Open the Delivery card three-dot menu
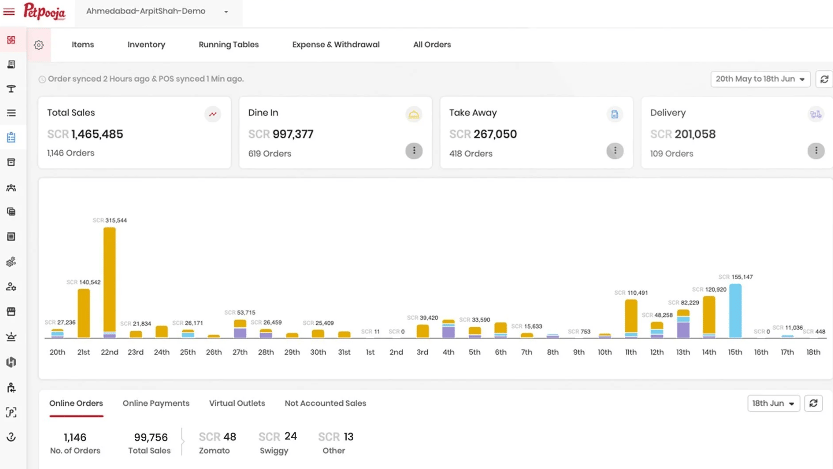 [x=816, y=151]
